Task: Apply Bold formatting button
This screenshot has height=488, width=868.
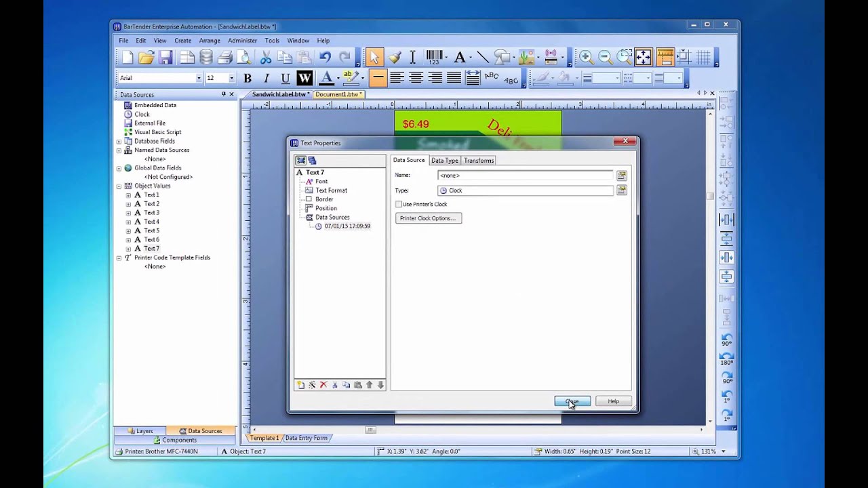Action: [248, 78]
